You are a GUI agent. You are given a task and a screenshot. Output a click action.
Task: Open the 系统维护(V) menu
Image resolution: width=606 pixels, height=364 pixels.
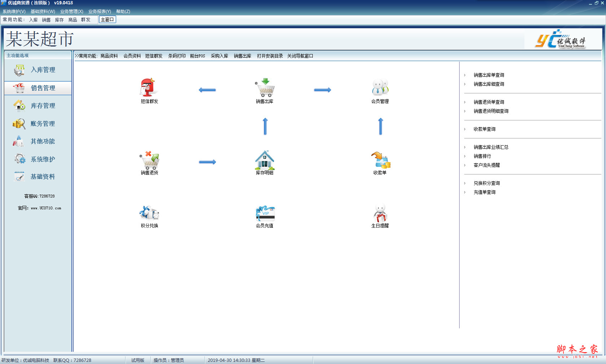[x=14, y=12]
